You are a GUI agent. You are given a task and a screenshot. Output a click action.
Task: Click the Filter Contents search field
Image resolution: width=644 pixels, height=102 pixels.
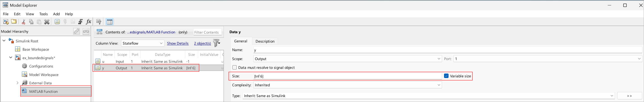click(x=207, y=32)
